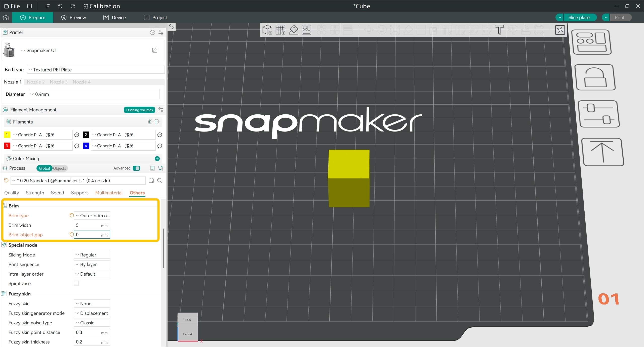Switch to the Device tab
The image size is (644, 347).
tap(114, 18)
